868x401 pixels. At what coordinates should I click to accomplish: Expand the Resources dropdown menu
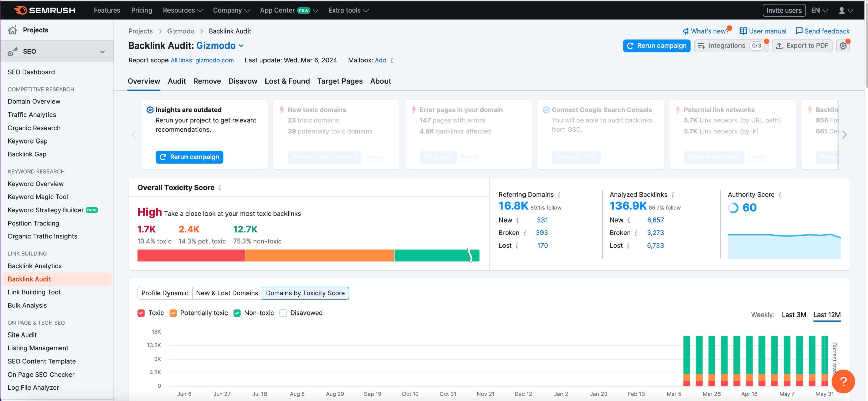point(183,11)
